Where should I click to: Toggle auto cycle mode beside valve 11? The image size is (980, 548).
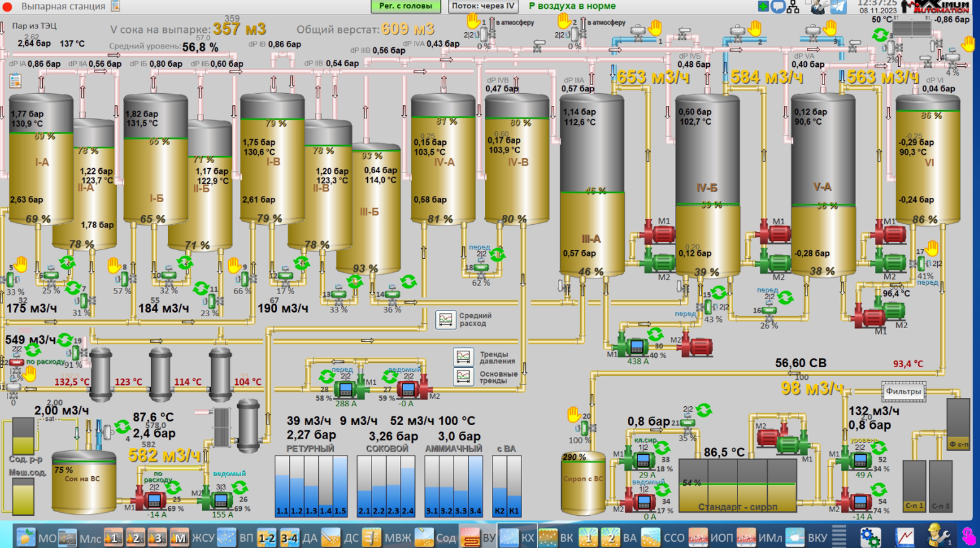pyautogui.click(x=201, y=288)
